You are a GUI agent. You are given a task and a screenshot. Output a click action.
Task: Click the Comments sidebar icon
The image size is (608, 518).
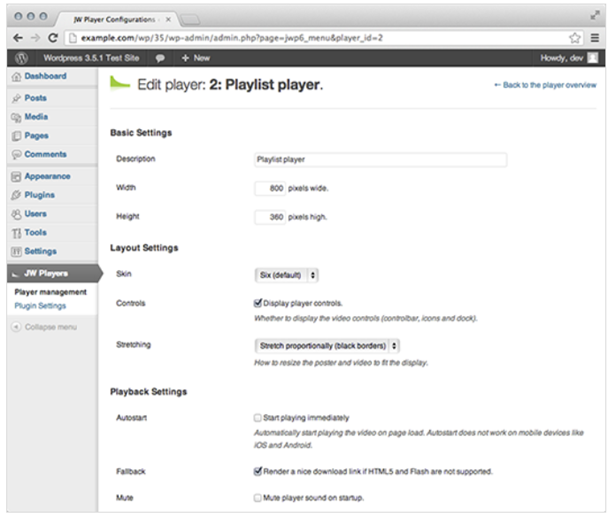pos(16,155)
